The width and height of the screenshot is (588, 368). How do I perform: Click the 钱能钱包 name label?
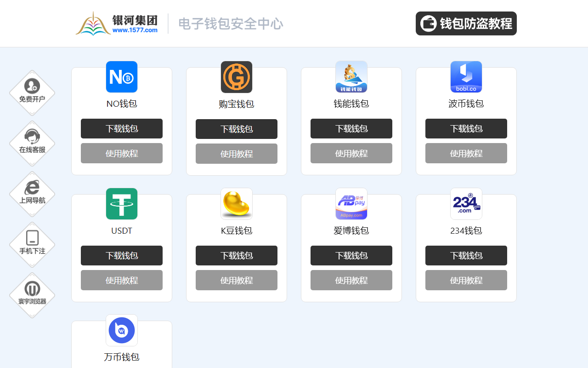coord(351,104)
